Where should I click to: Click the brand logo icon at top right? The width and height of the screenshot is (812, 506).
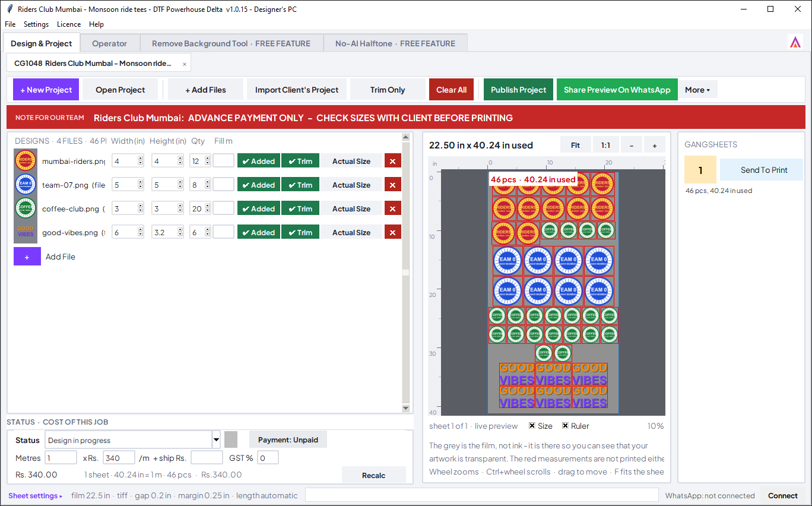click(x=795, y=42)
